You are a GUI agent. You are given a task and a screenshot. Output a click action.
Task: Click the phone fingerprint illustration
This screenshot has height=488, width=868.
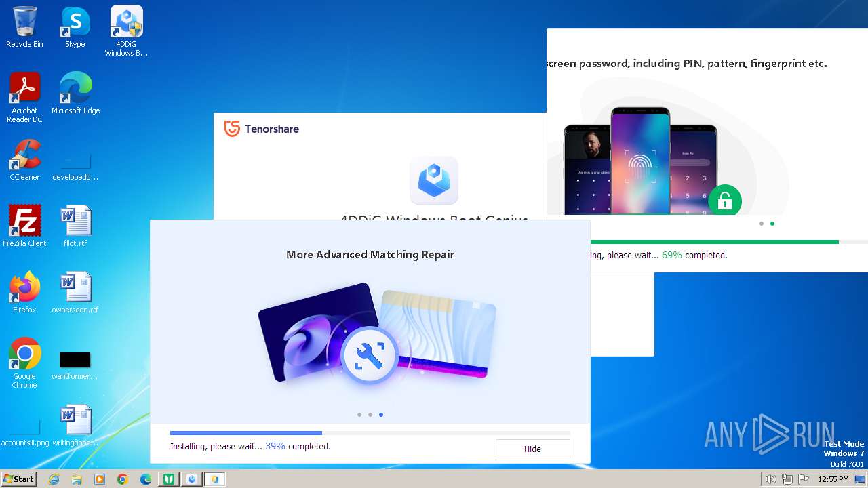coord(641,161)
